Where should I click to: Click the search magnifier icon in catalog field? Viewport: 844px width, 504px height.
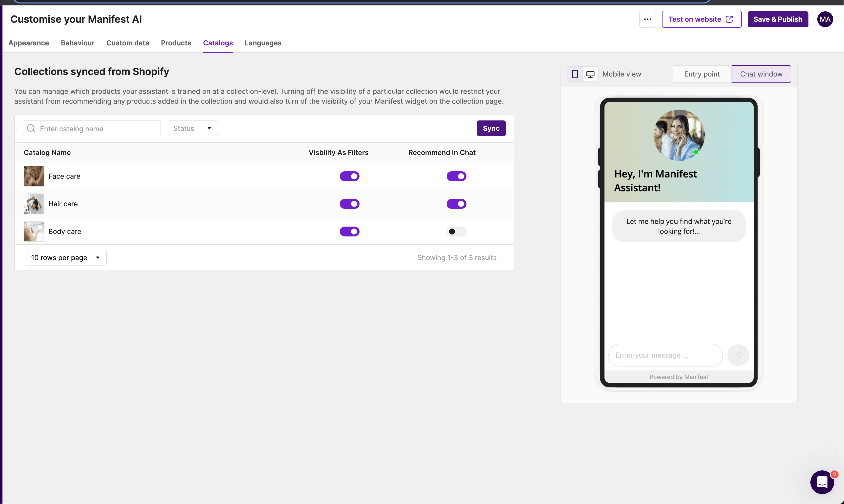click(31, 128)
